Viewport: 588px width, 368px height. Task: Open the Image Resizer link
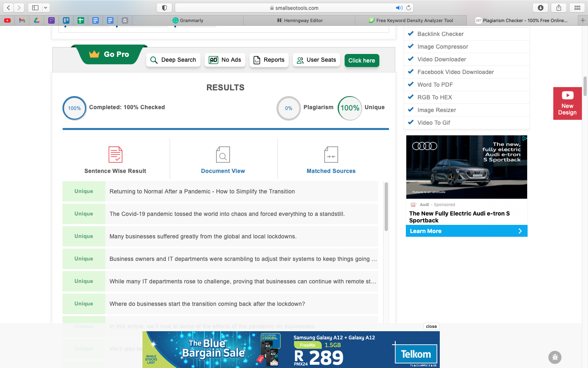[x=437, y=110]
